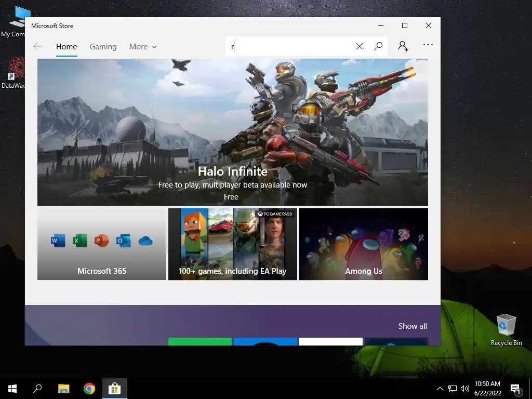The height and width of the screenshot is (399, 532).
Task: Open the Home tab
Action: [66, 47]
